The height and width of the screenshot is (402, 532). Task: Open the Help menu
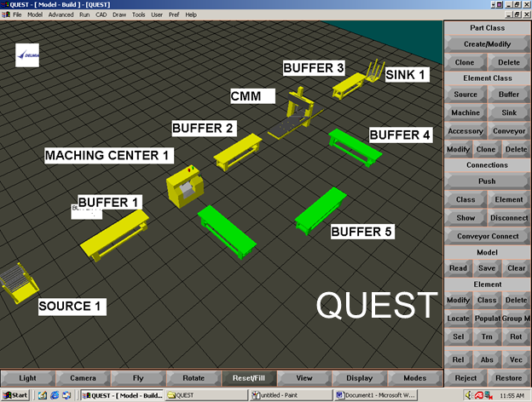[191, 14]
